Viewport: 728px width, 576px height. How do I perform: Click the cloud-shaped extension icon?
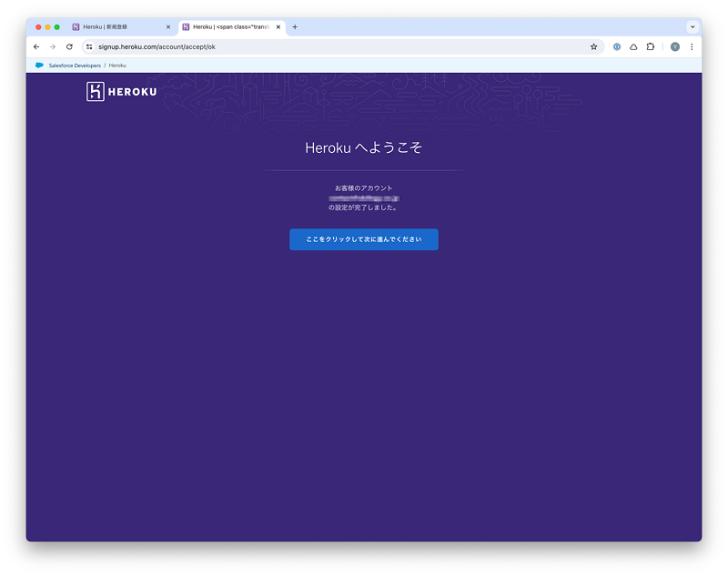(x=633, y=46)
